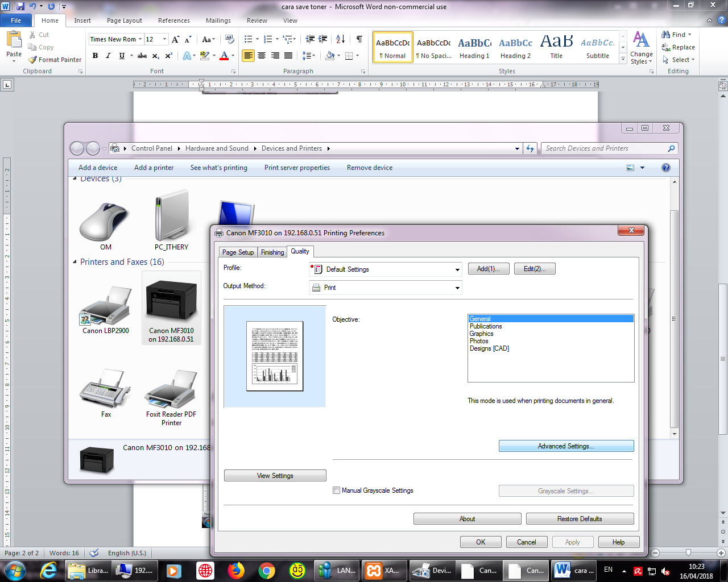Click the Restore Defaults button
Image resolution: width=728 pixels, height=582 pixels.
pyautogui.click(x=580, y=518)
